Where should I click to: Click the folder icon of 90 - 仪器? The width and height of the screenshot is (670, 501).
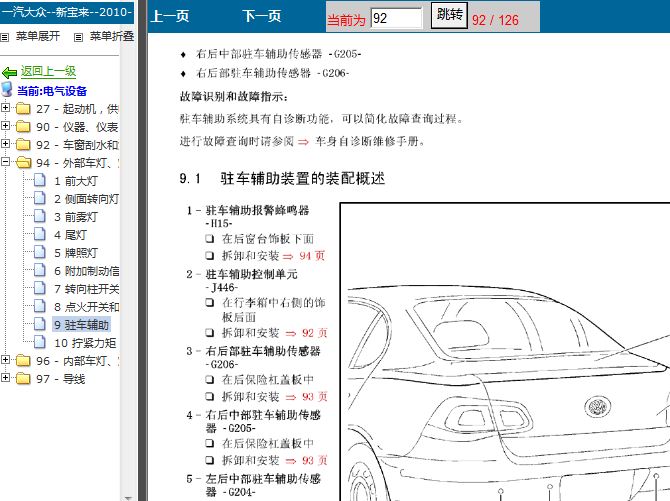click(x=23, y=127)
